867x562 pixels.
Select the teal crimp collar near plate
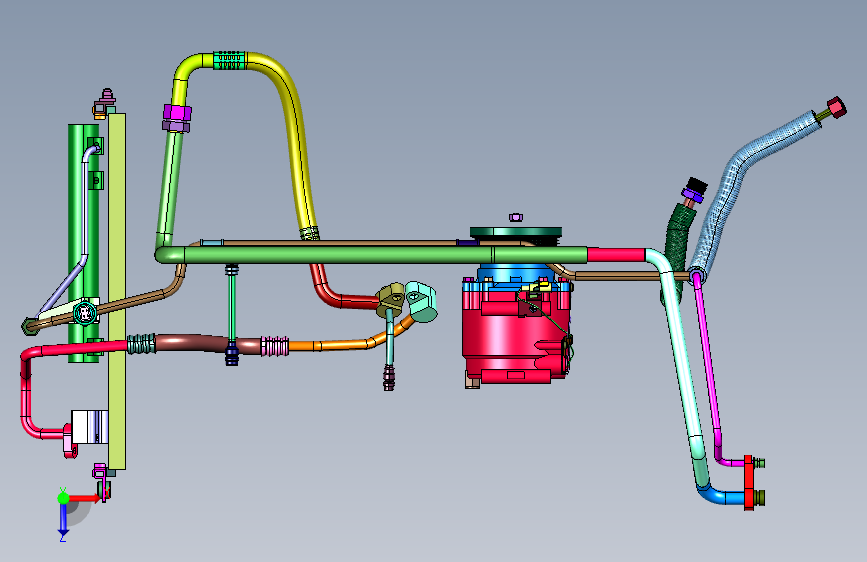(x=141, y=344)
